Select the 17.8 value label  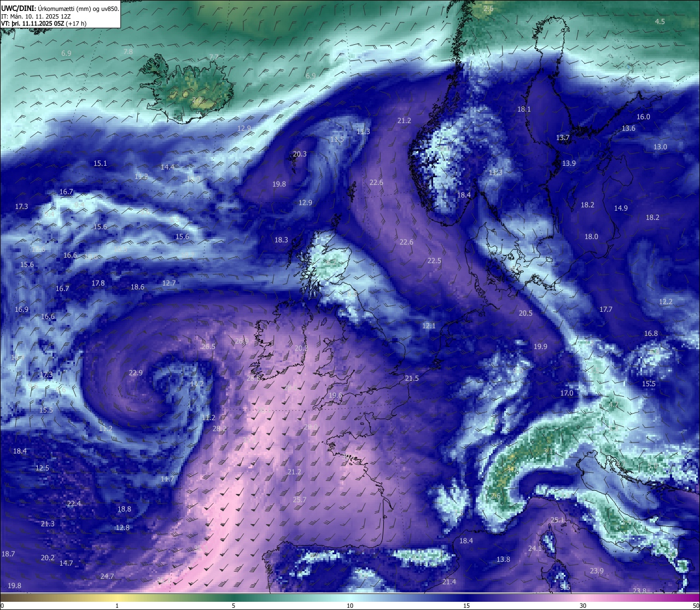pos(98,283)
